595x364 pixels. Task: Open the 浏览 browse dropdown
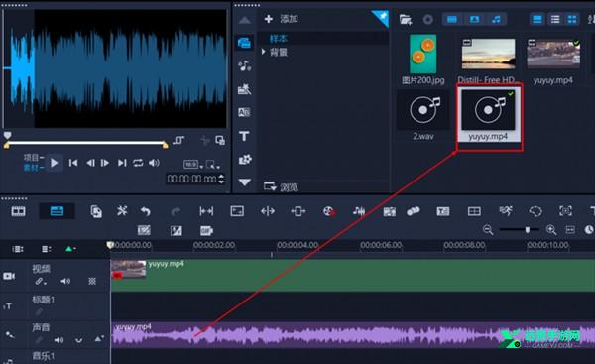pyautogui.click(x=281, y=186)
